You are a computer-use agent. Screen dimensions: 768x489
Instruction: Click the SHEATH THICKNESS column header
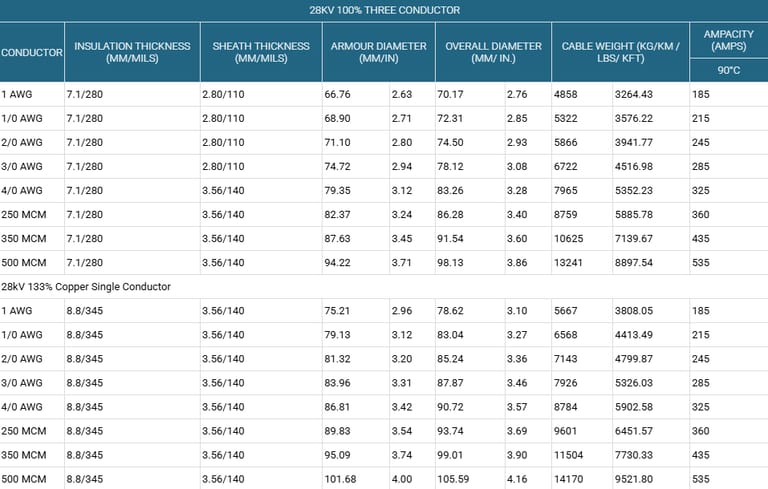[x=260, y=52]
